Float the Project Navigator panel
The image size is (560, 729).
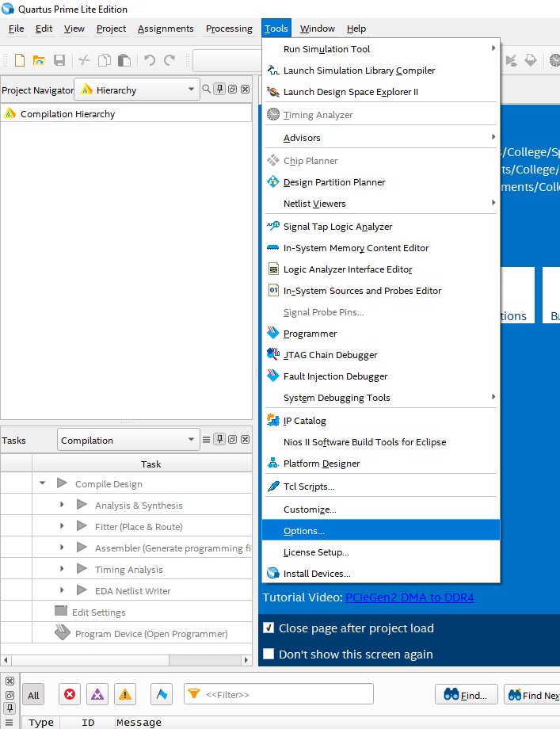232,89
